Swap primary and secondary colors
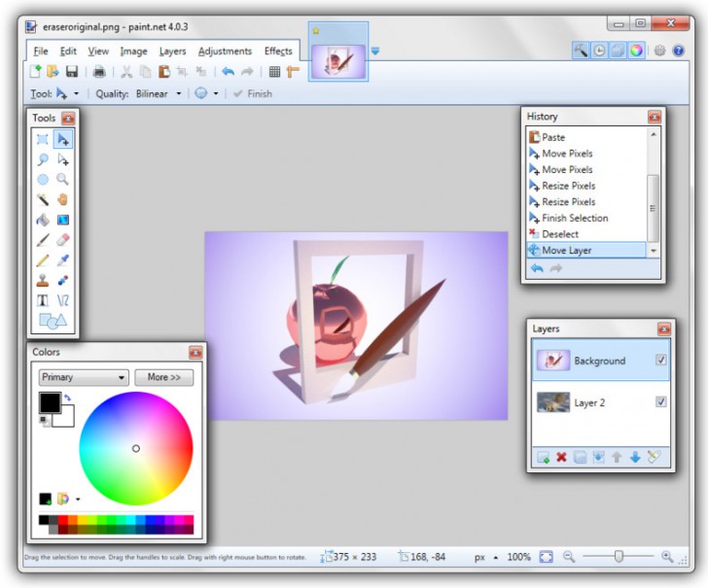708x588 pixels. pyautogui.click(x=67, y=398)
